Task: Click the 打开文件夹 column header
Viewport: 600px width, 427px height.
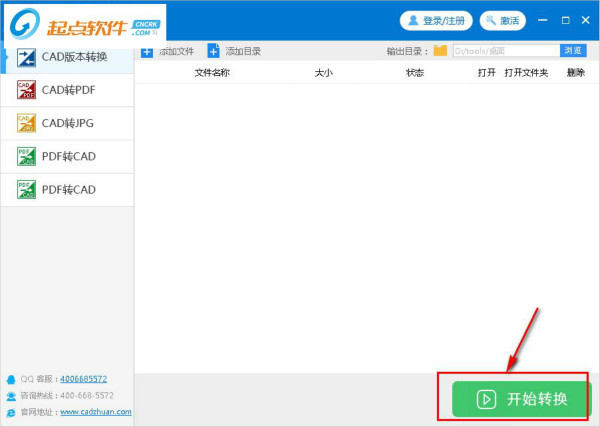Action: [x=526, y=73]
